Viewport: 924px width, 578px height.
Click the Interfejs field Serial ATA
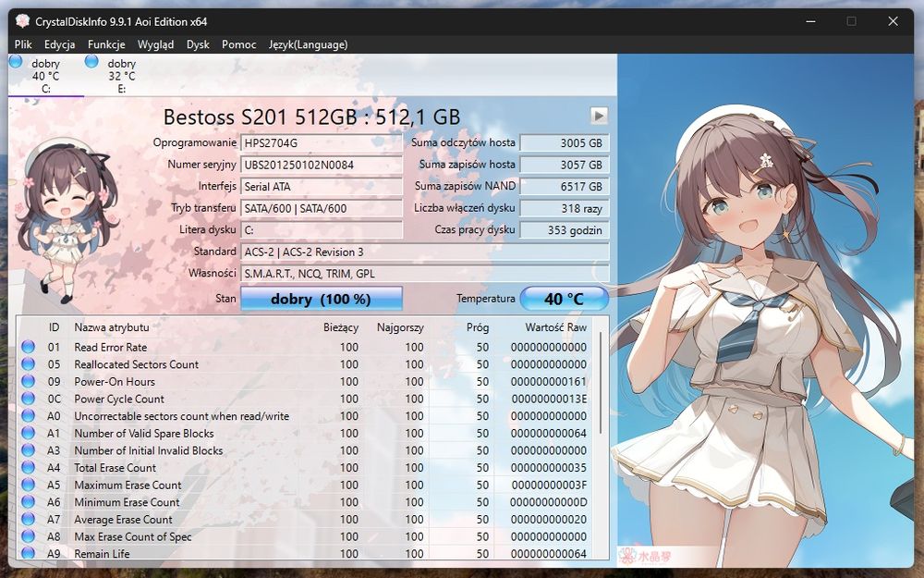(x=322, y=187)
